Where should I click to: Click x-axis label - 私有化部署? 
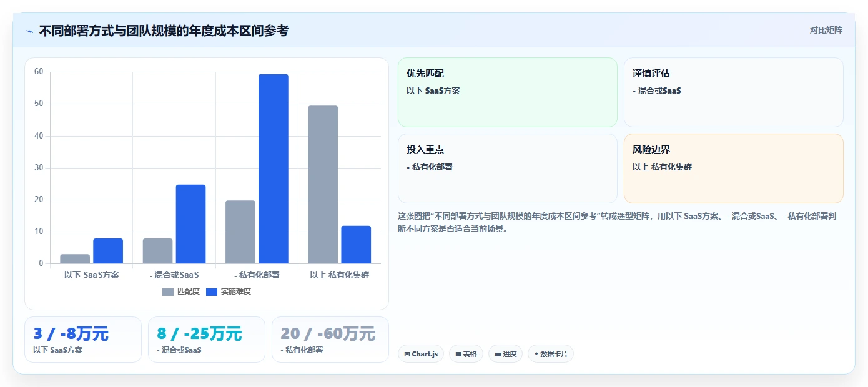257,275
